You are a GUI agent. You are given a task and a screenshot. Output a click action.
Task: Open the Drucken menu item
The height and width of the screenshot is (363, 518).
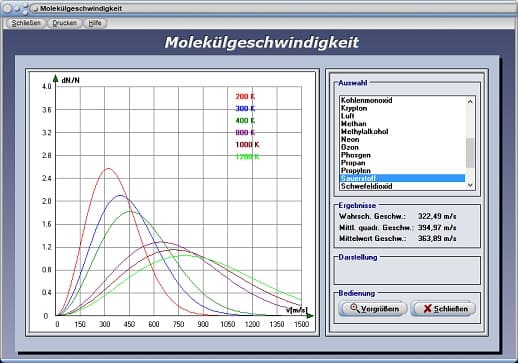(65, 23)
